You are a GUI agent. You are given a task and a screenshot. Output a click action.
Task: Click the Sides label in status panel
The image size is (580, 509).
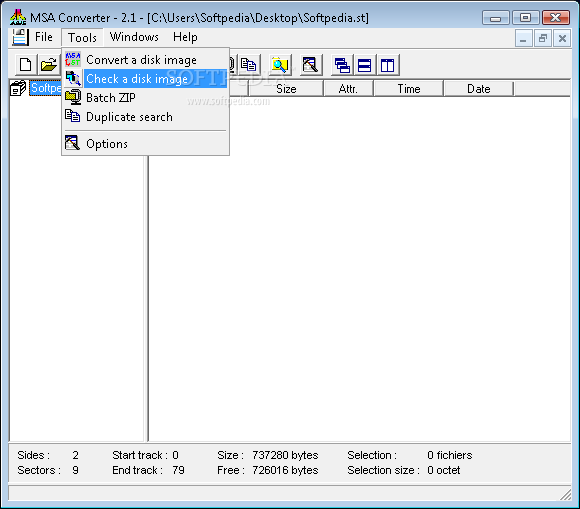(x=33, y=455)
